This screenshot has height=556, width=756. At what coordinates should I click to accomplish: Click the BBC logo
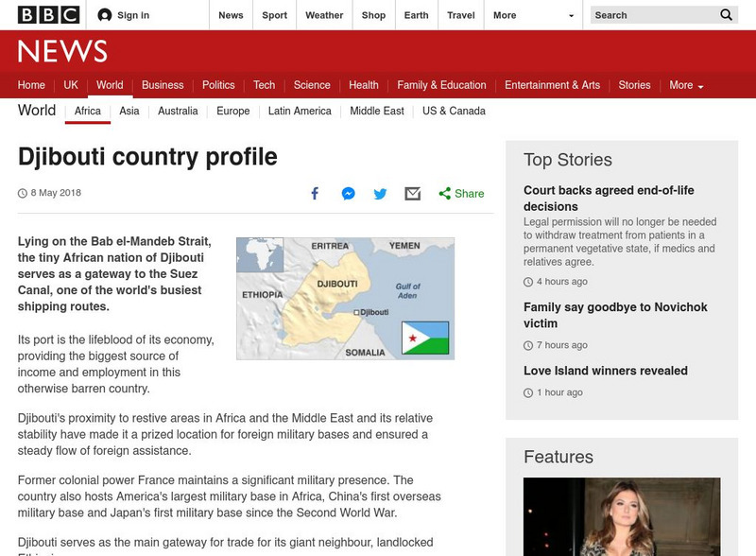coord(48,15)
